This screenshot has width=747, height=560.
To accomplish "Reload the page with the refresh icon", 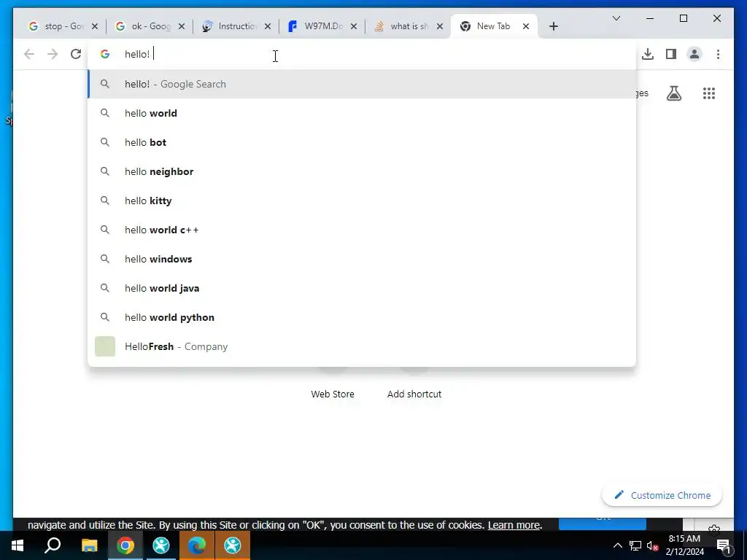I will [76, 54].
